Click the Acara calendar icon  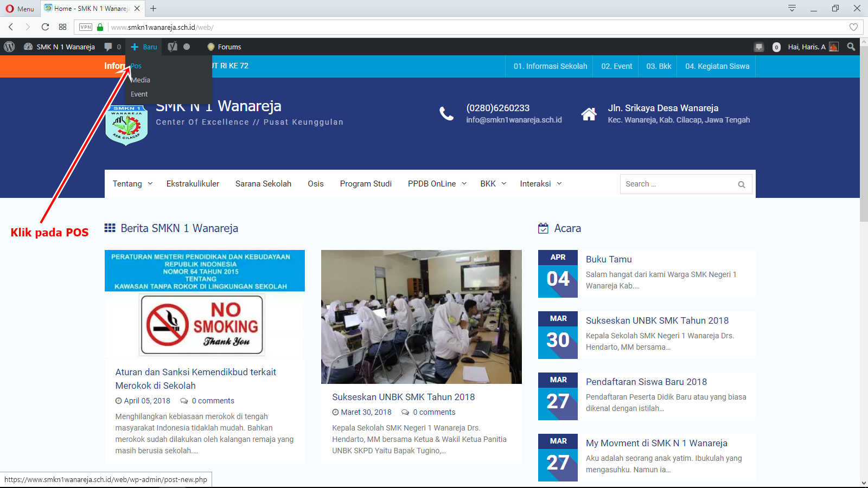(x=543, y=228)
